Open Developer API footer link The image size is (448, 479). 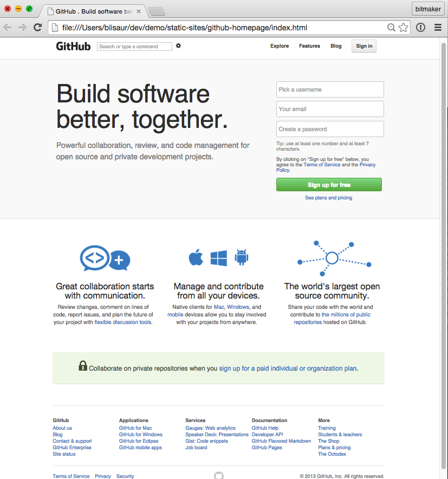coord(267,435)
